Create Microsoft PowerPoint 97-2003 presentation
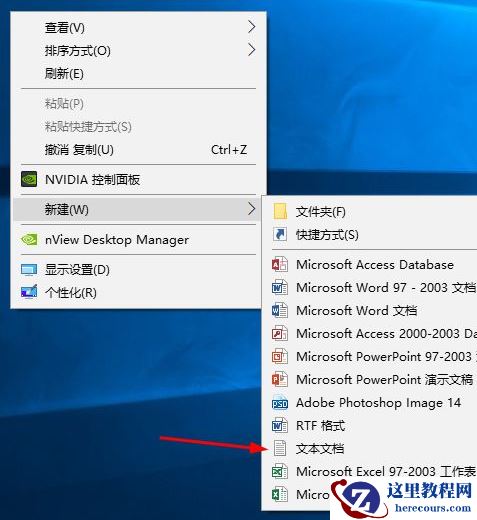 point(370,357)
